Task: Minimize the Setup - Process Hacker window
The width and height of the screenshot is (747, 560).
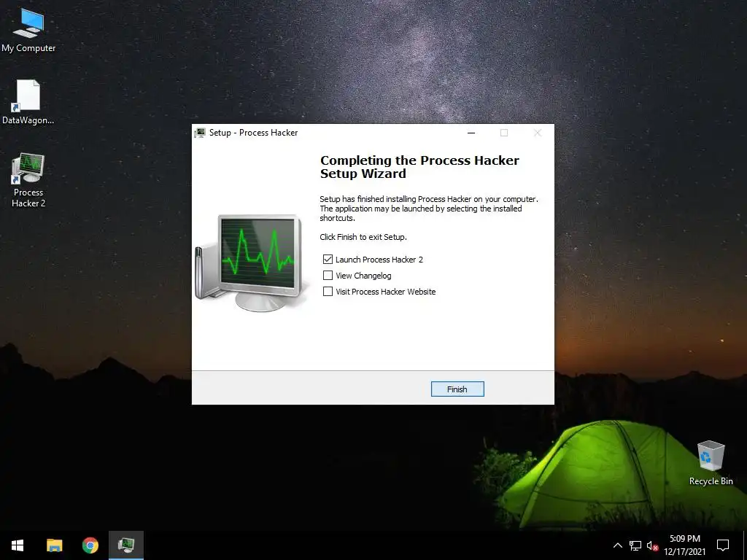Action: click(471, 133)
